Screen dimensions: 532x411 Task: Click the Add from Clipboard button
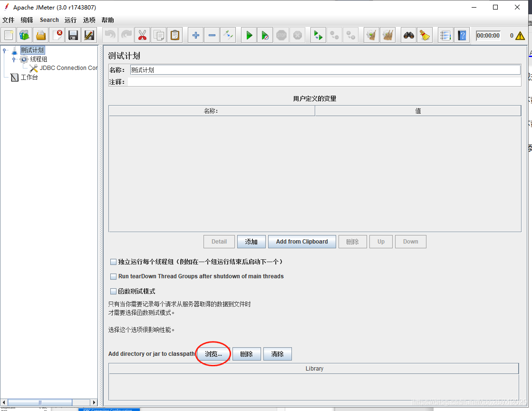point(302,242)
